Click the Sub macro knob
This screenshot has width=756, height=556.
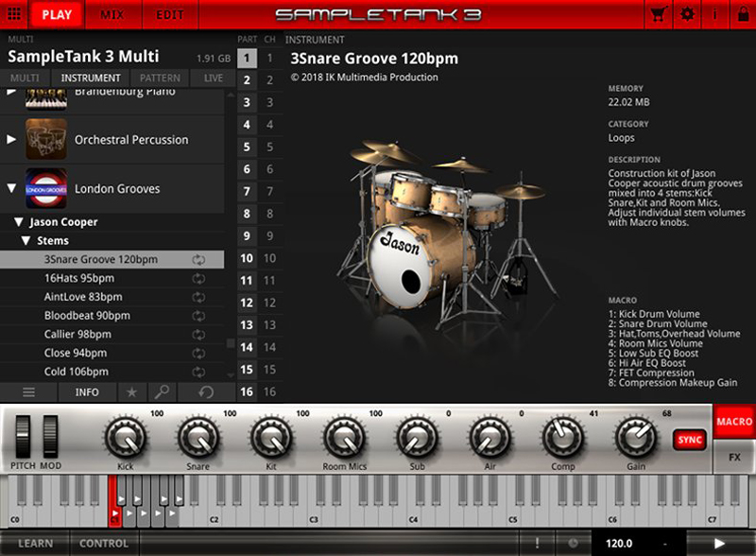(417, 438)
